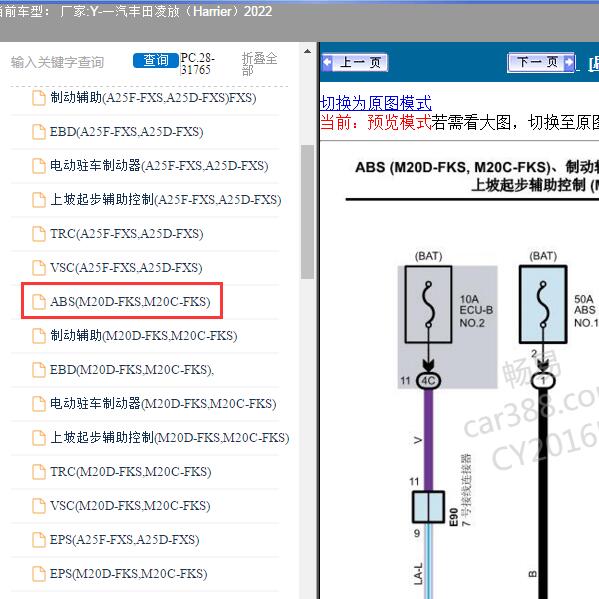Click document icon beside 制动辅助(M20D-FKS,M20C-FKS)
The height and width of the screenshot is (599, 599).
(x=39, y=335)
